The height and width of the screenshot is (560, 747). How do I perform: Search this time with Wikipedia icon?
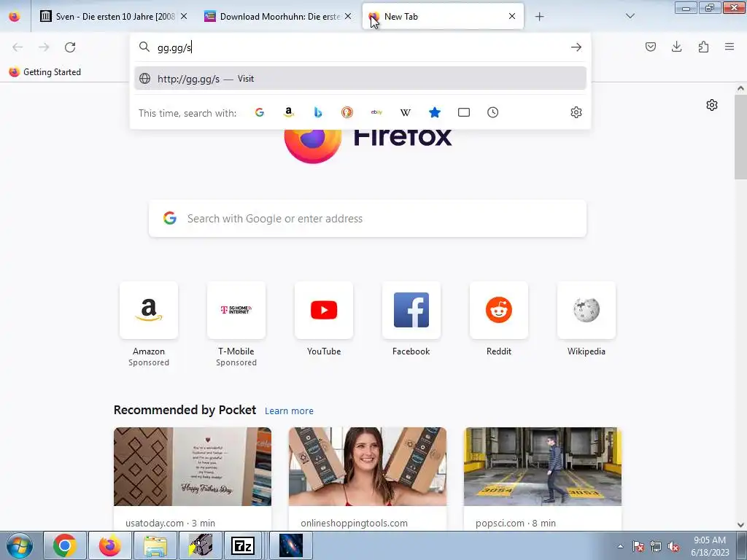pos(406,112)
